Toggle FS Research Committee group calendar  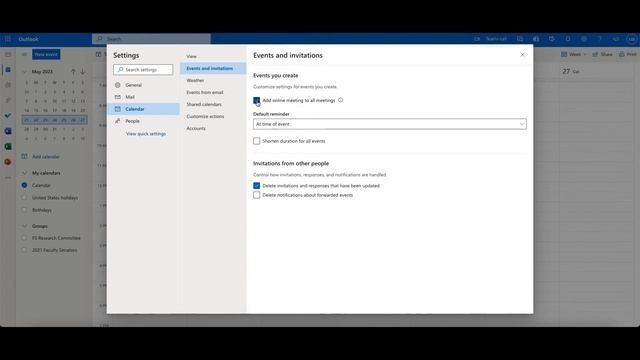click(24, 238)
